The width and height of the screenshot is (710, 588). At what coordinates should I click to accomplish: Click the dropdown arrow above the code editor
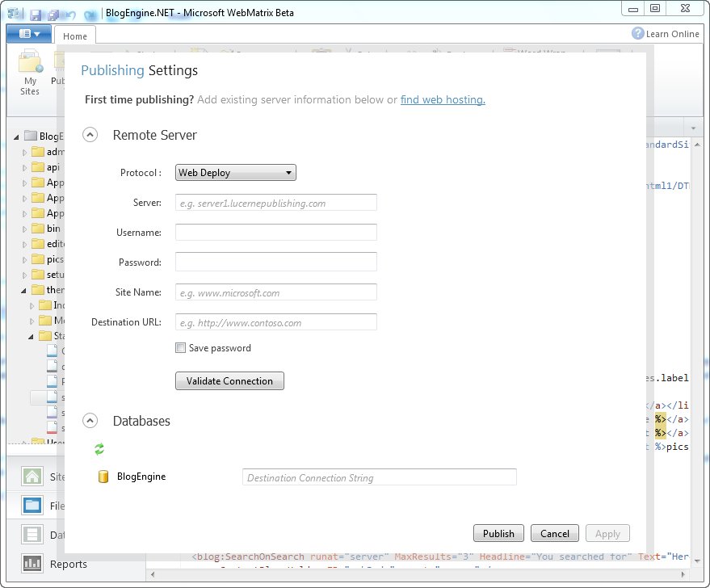[693, 128]
